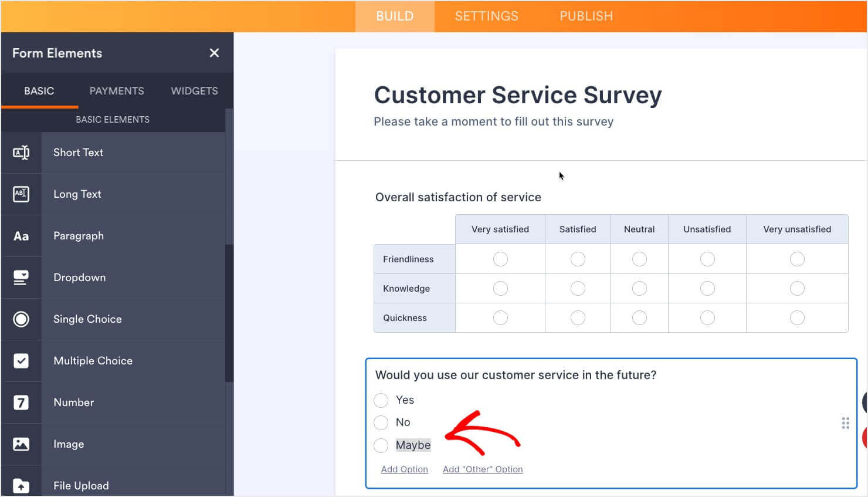Mark Friendliness as Very satisfied
Image resolution: width=868 pixels, height=497 pixels.
tap(500, 259)
